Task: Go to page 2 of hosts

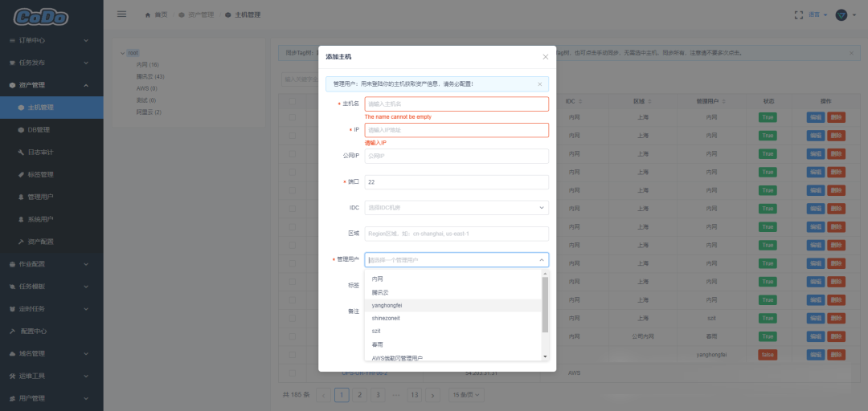Action: tap(359, 395)
